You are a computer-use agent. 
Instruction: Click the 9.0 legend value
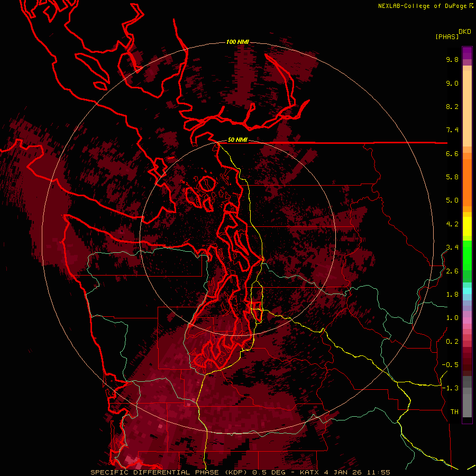pyautogui.click(x=452, y=83)
